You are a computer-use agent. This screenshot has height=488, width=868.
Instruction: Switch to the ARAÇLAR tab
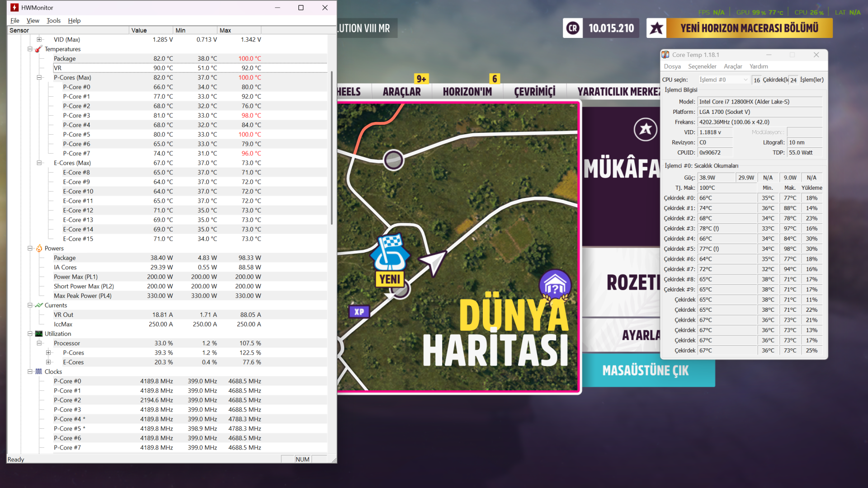tap(401, 92)
